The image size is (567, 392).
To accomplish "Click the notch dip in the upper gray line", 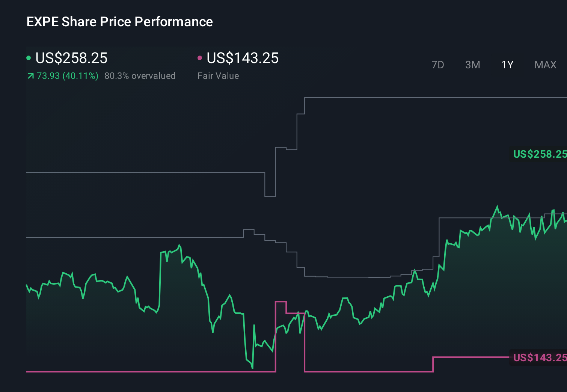I will click(x=270, y=196).
